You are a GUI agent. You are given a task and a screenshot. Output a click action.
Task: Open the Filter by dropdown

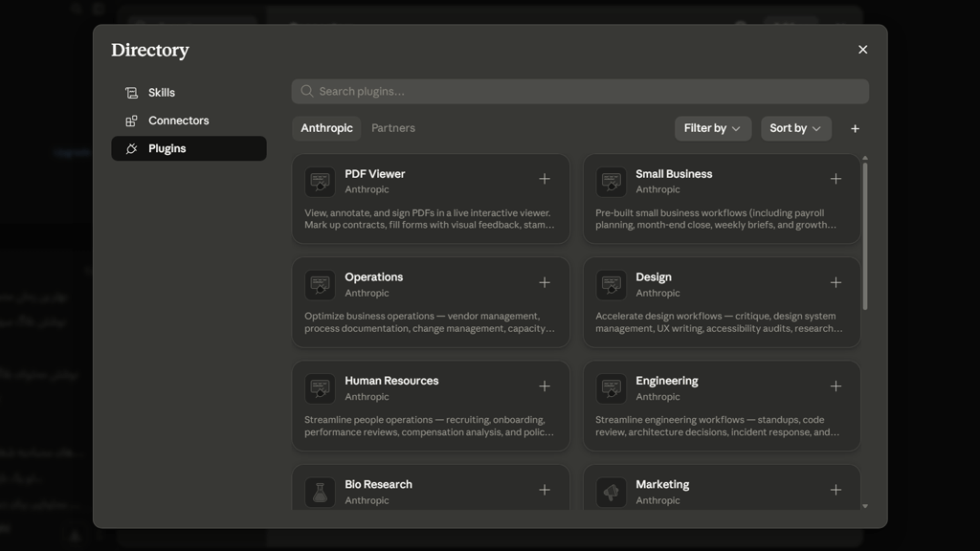coord(712,128)
